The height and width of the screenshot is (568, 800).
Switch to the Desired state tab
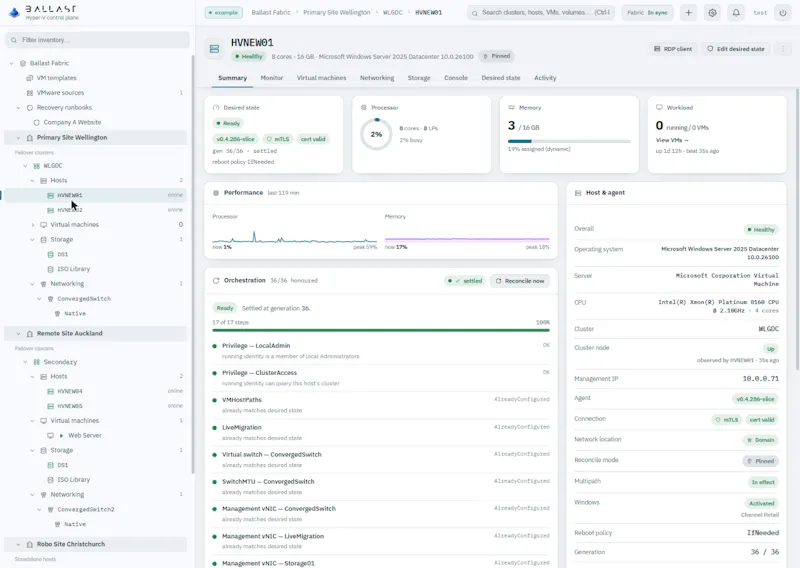501,78
